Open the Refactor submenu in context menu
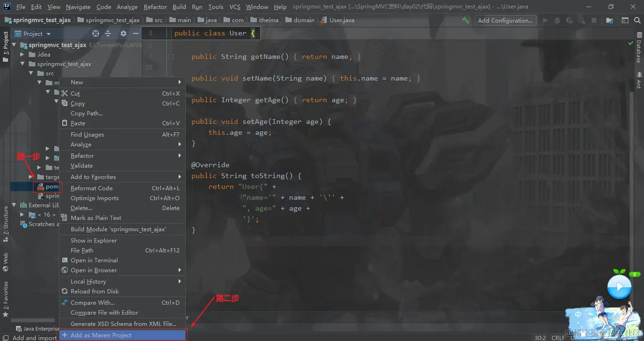Screen dimensions: 644x341 123,155
